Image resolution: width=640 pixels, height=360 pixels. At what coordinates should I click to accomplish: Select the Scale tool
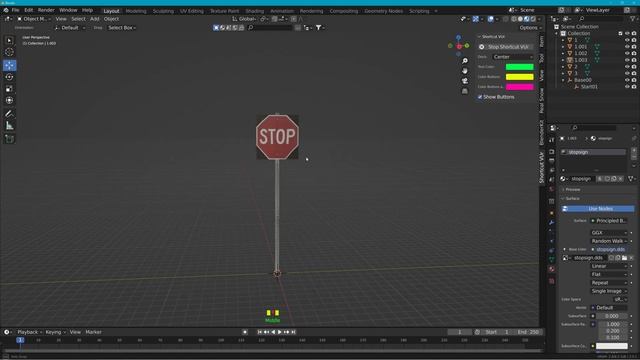click(9, 89)
